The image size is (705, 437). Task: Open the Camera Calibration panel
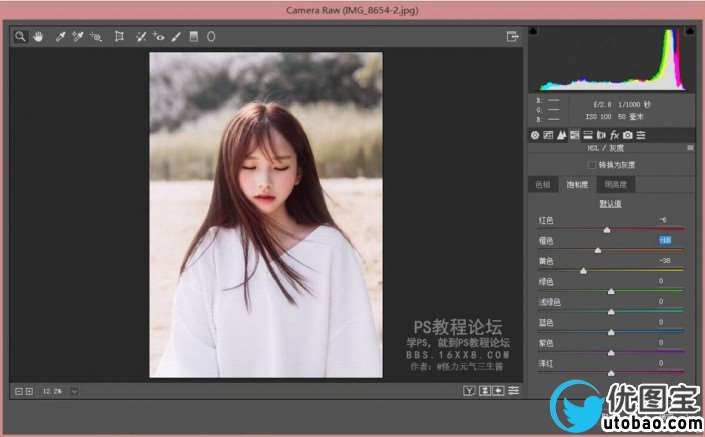627,134
